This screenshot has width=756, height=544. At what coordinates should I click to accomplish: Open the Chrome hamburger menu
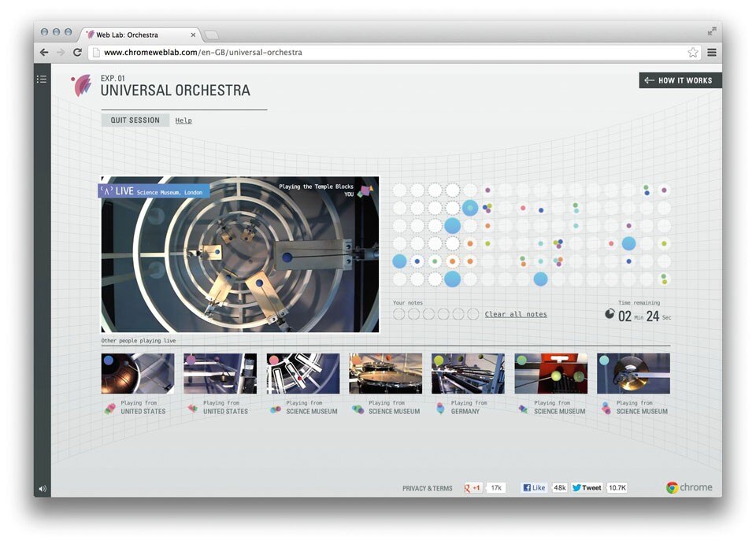(712, 53)
